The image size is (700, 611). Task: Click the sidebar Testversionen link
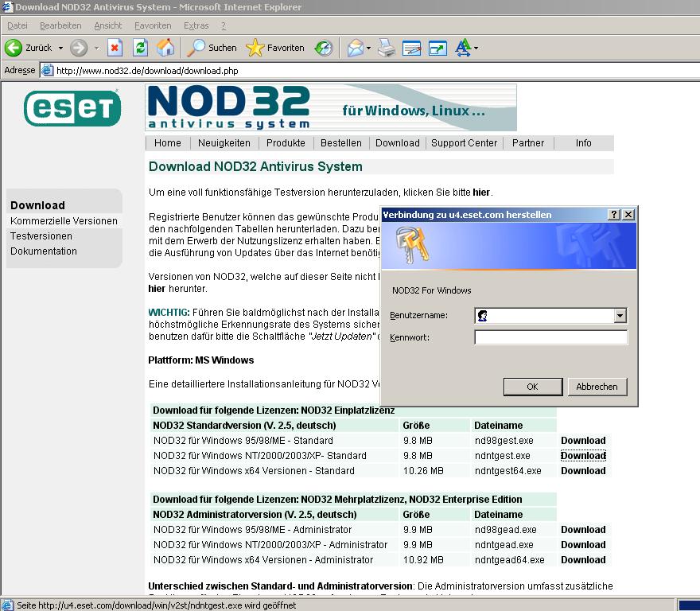(41, 236)
